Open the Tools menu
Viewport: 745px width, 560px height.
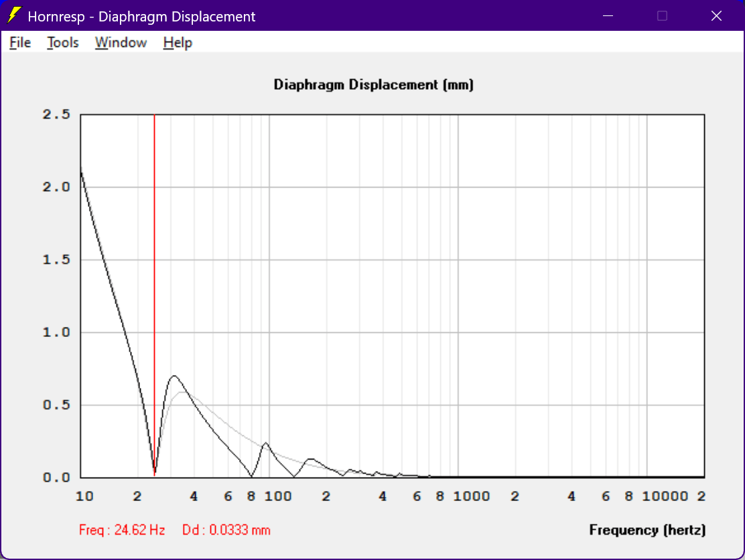point(63,43)
